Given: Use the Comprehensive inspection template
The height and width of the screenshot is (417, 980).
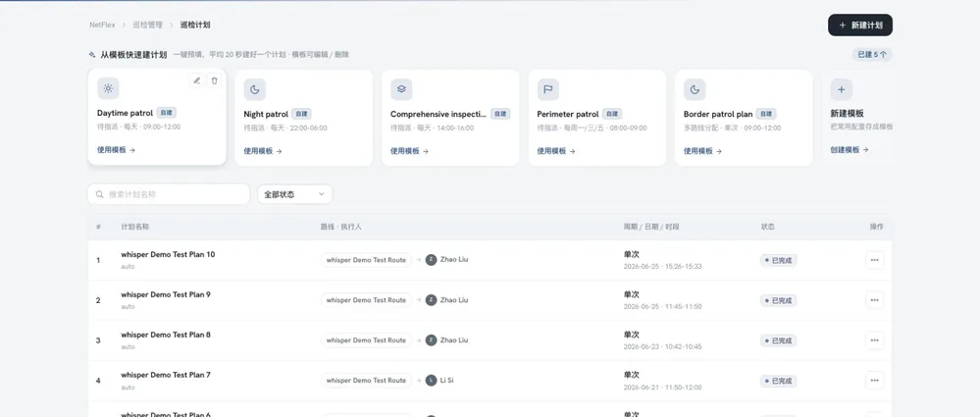Looking at the screenshot, I should (x=409, y=151).
